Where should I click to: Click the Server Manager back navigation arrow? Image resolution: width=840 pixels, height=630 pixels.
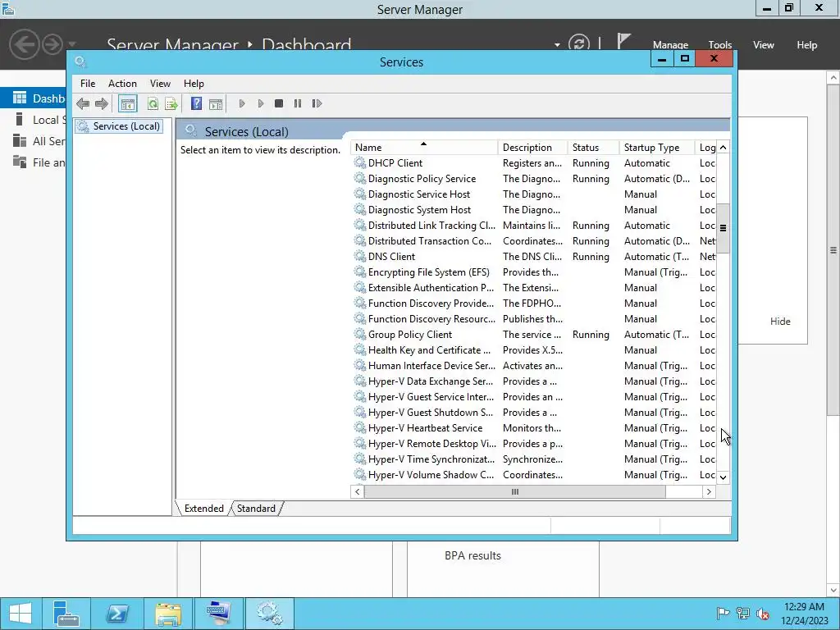pos(25,44)
